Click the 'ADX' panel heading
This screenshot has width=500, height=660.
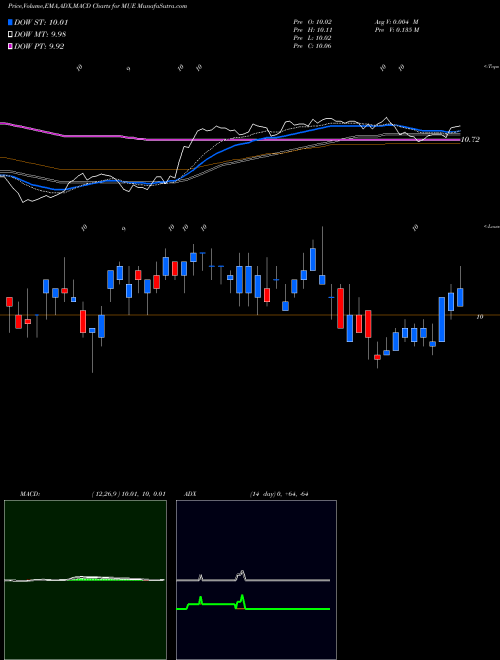click(190, 494)
